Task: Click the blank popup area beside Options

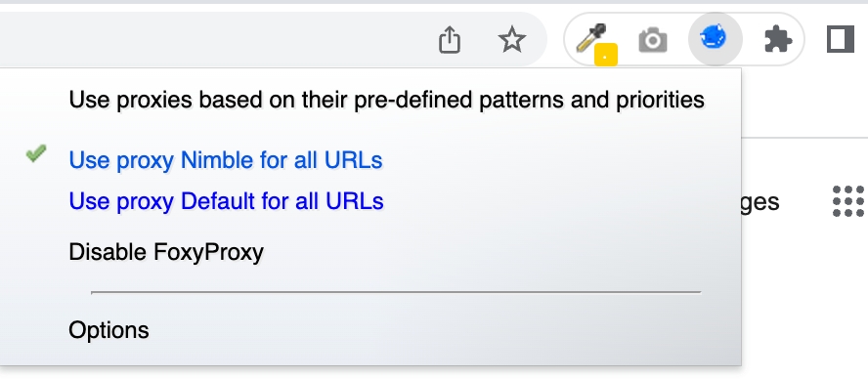Action: coord(443,330)
